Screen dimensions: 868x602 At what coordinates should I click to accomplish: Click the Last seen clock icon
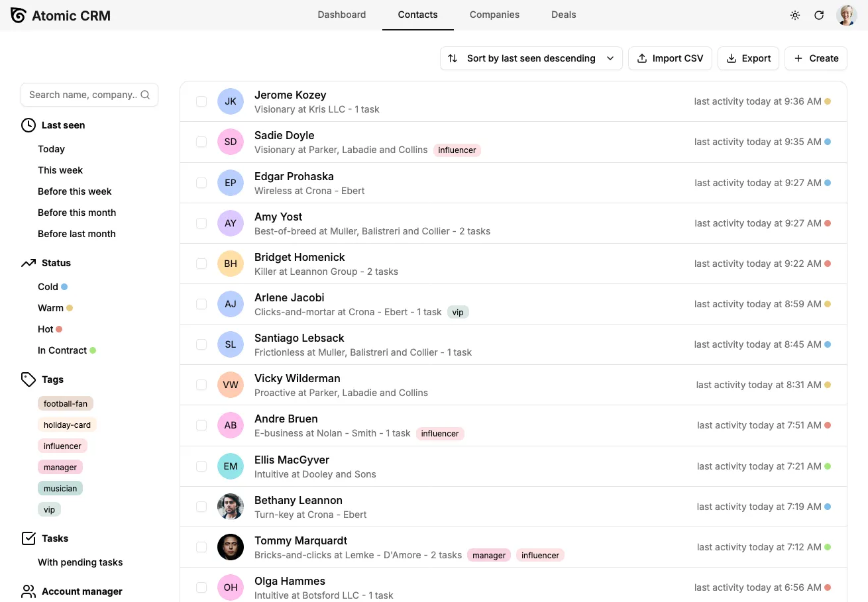pos(28,125)
